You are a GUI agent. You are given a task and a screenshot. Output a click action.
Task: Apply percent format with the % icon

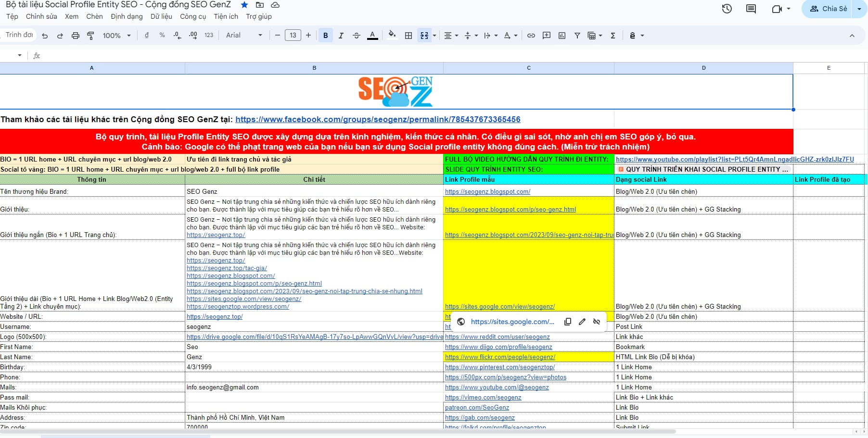[x=162, y=36]
